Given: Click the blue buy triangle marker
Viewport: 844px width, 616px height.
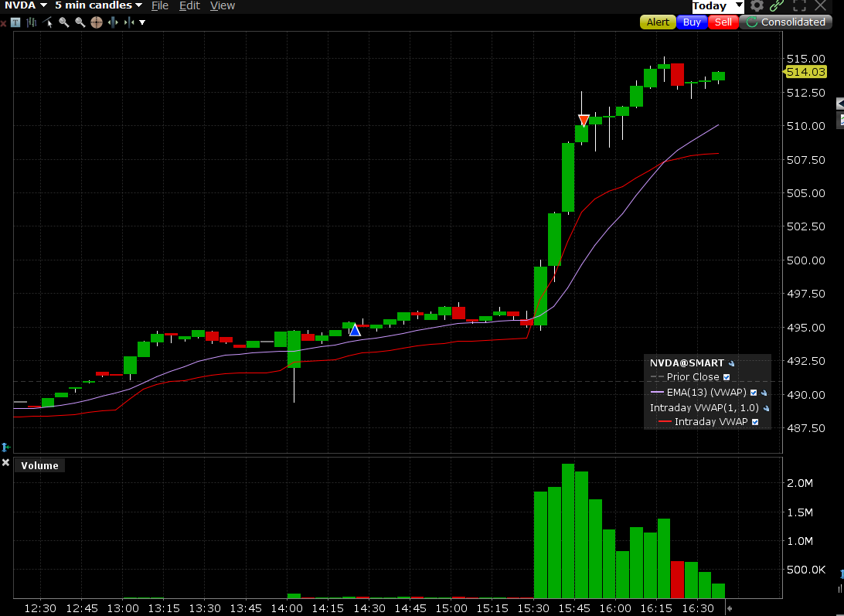Looking at the screenshot, I should point(355,330).
